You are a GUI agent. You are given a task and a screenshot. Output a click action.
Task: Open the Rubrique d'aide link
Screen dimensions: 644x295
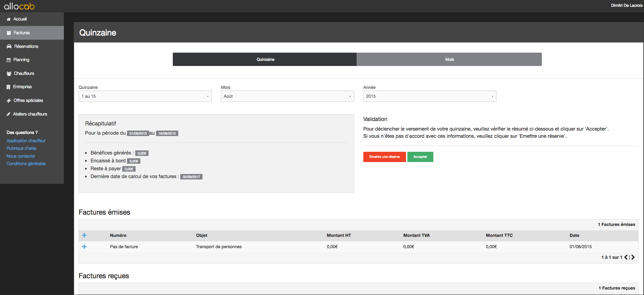(x=21, y=148)
